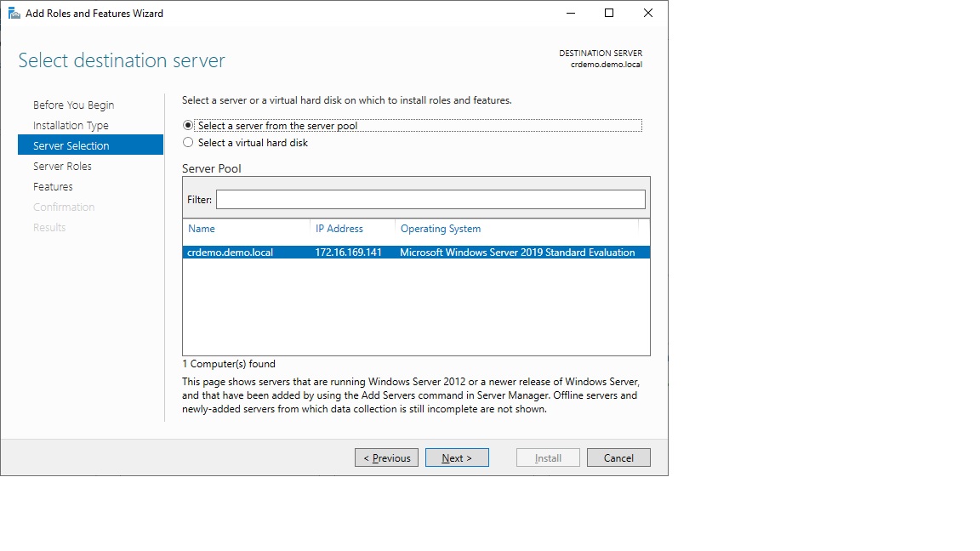Close the Add Roles and Features Wizard
Viewport: 980px width, 551px height.
[648, 13]
